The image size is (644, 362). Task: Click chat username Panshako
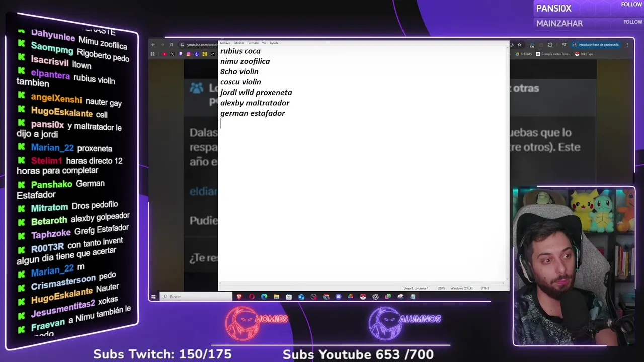coord(52,185)
